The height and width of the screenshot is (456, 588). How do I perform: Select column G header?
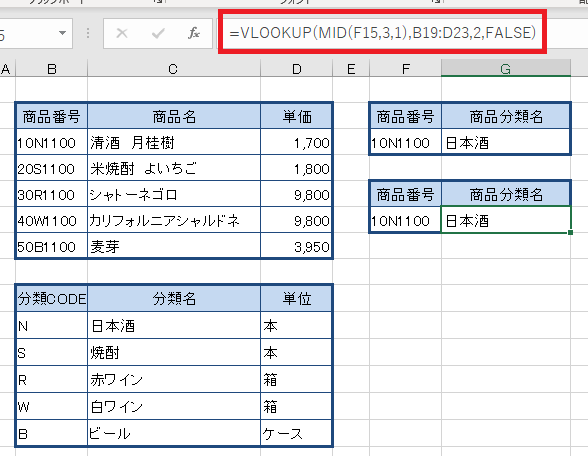(x=506, y=69)
